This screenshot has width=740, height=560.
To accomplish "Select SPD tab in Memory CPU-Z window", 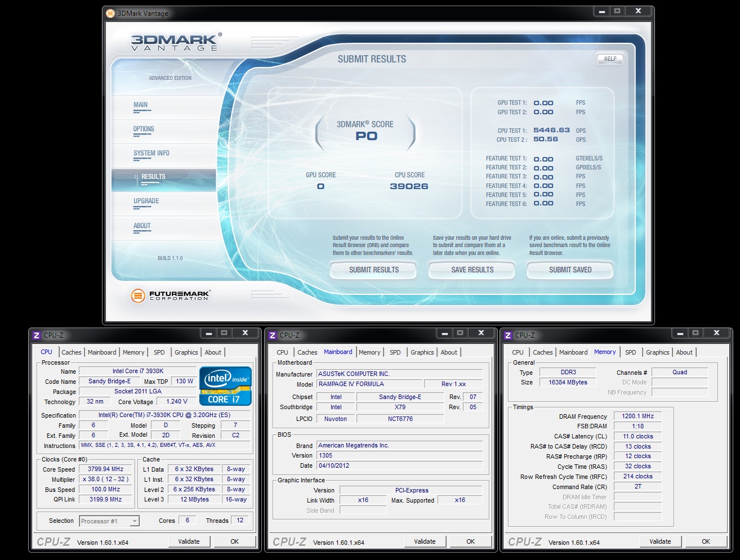I will pyautogui.click(x=631, y=352).
